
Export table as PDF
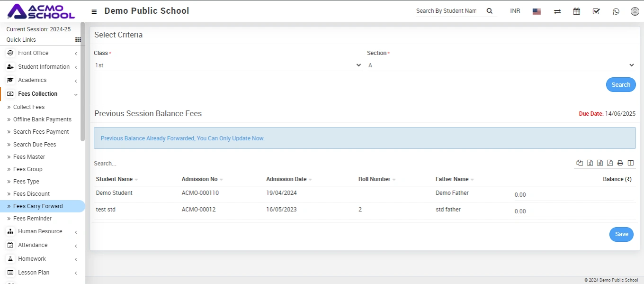(610, 163)
